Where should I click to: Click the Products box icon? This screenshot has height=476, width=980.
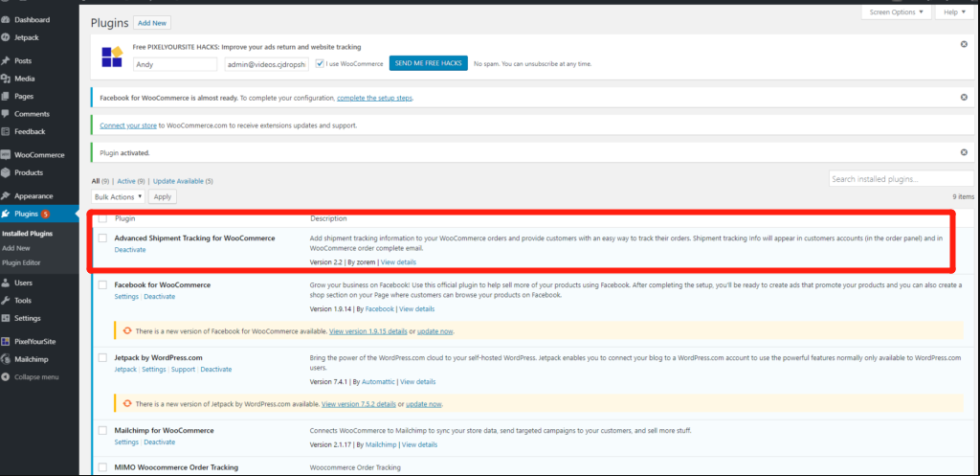click(x=6, y=172)
